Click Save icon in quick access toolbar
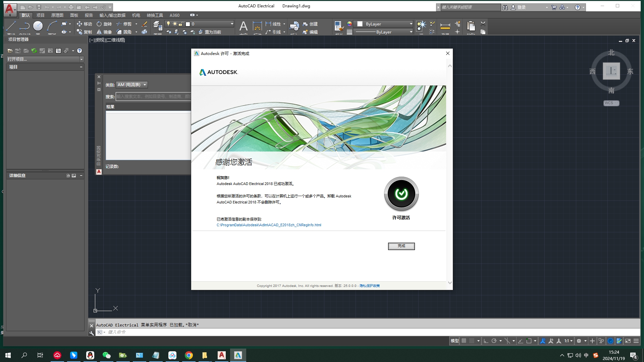 39,7
